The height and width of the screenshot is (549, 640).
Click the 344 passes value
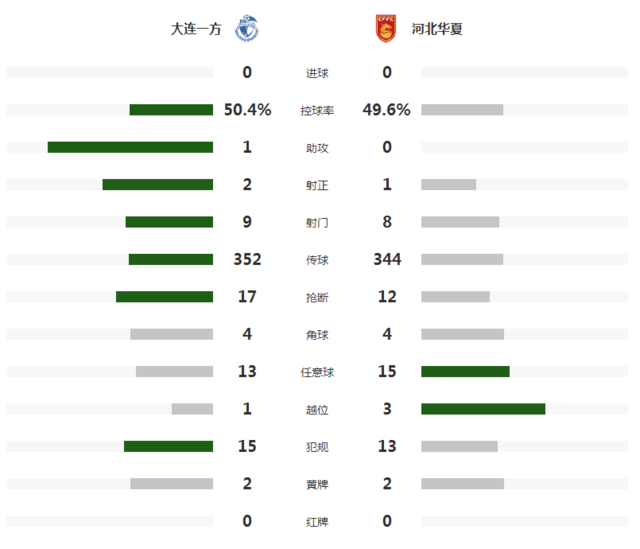[x=387, y=259]
